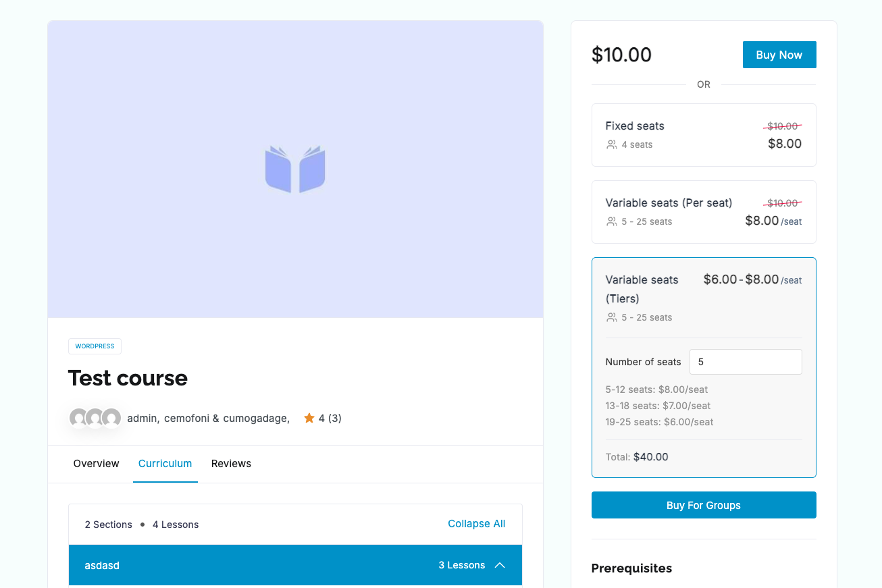Click the seats icon inside the Tiers pricing card

pos(612,317)
